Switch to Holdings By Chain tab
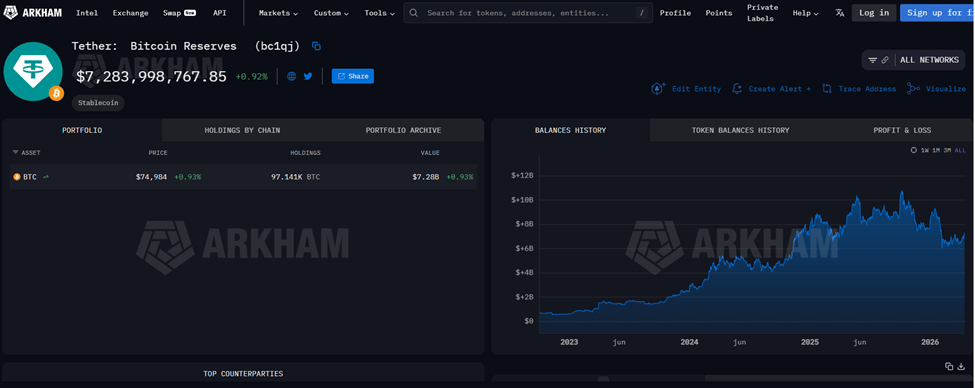This screenshot has width=975, height=388. tap(243, 131)
